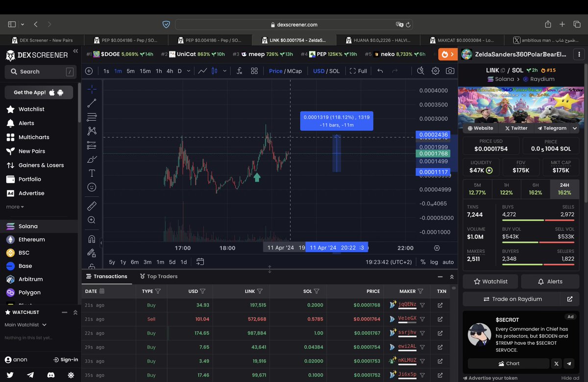
Task: Click the Get the App! button
Action: pos(39,92)
